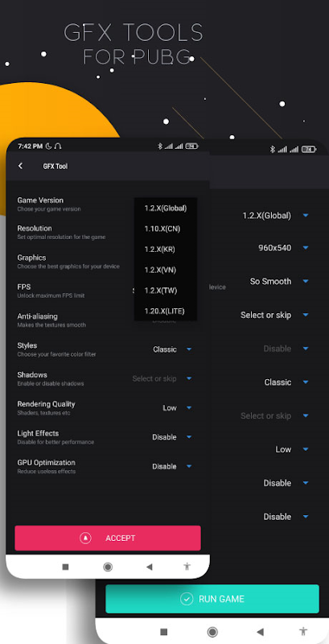Open the So Smooth graphics dropdown

pyautogui.click(x=279, y=281)
